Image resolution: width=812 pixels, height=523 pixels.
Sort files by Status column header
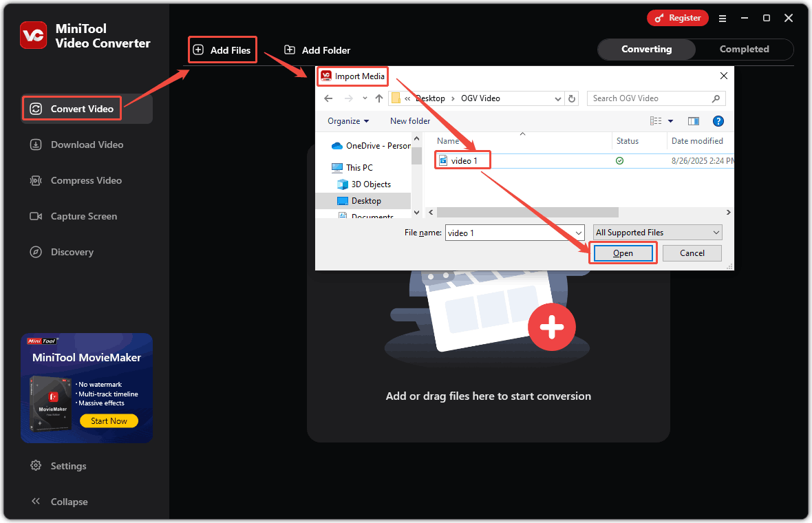[628, 141]
